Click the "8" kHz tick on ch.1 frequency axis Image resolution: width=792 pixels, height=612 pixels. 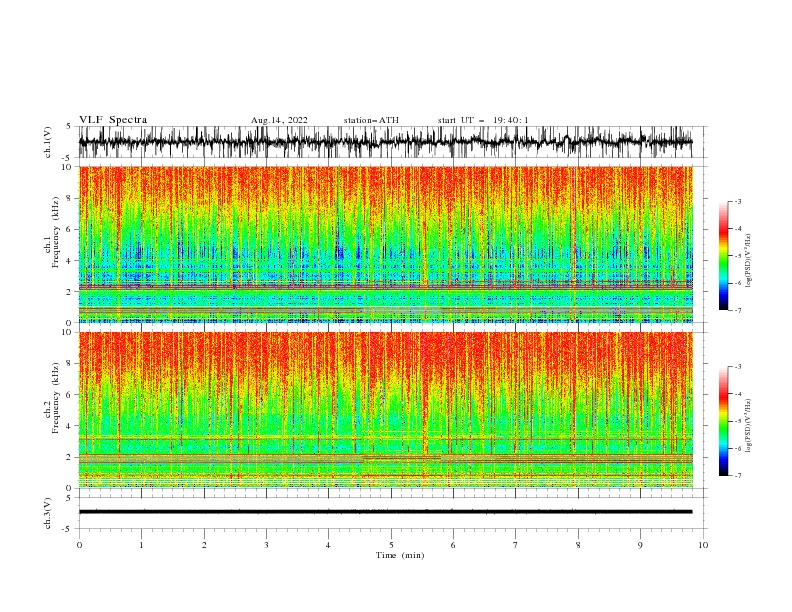[x=70, y=198]
